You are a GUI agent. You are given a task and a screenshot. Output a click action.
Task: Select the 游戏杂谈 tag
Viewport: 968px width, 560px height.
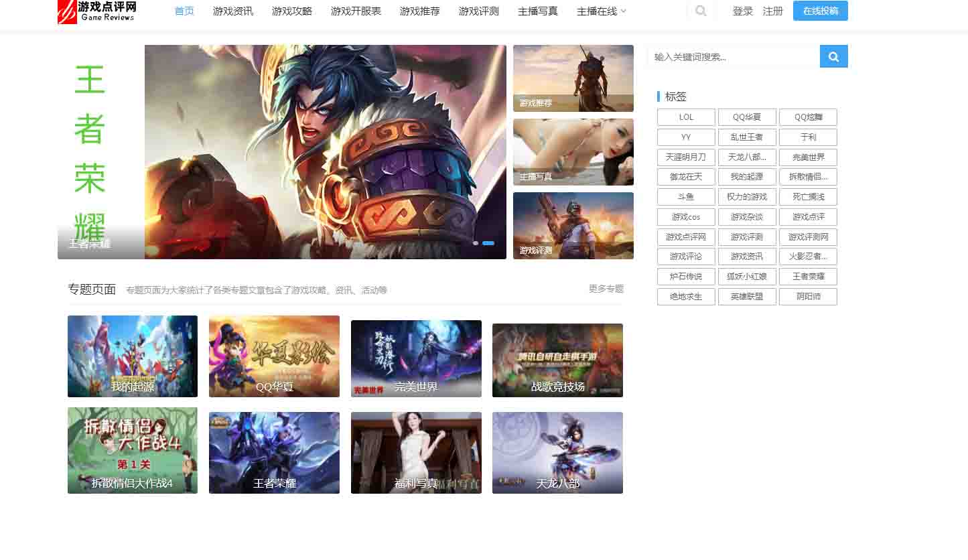pos(747,217)
